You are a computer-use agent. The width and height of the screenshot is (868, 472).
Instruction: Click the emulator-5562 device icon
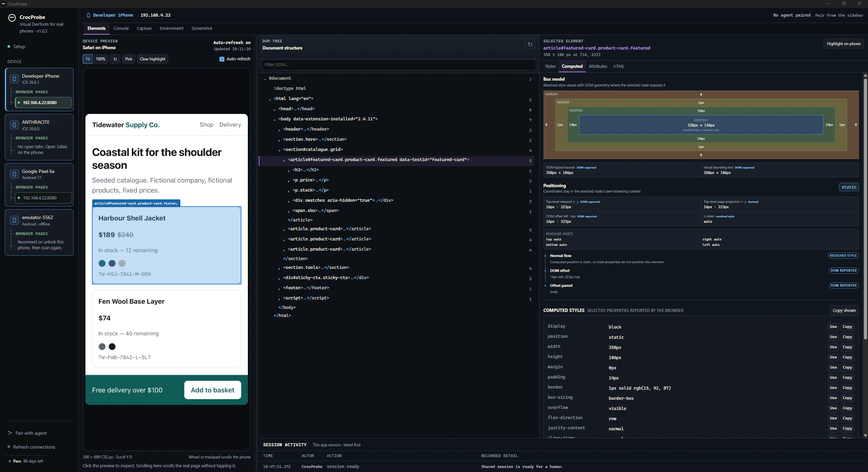[14, 220]
